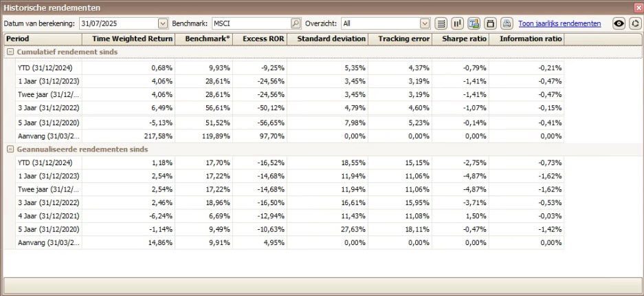Close the Historische rendementen window

click(x=637, y=7)
